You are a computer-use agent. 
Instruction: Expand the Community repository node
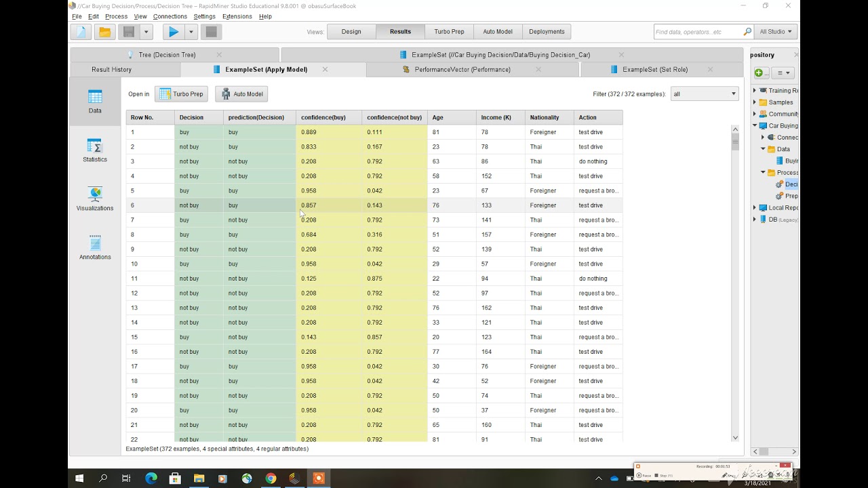coord(755,114)
